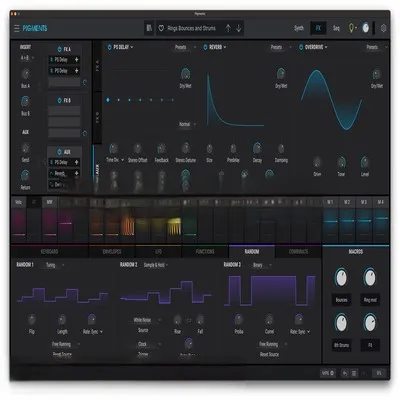Viewport: 400px width, 400px height.
Task: Open the Normal delay mode dropdown
Action: point(187,124)
